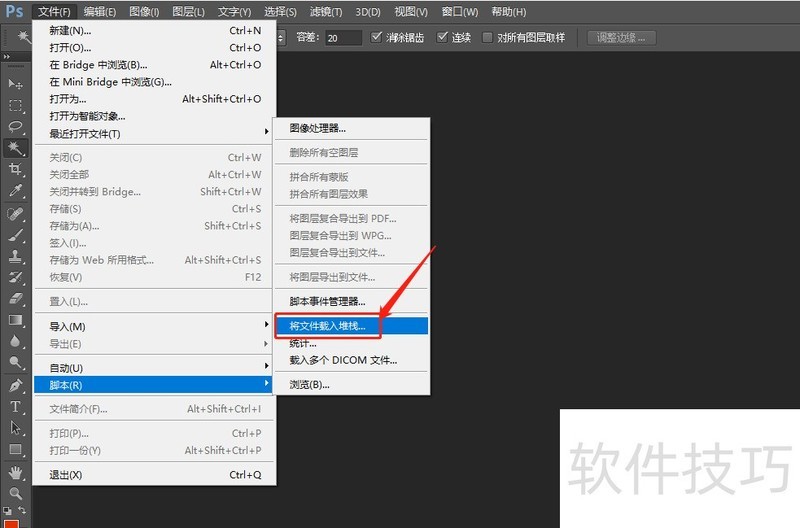Open 图层(L) menu

click(188, 11)
